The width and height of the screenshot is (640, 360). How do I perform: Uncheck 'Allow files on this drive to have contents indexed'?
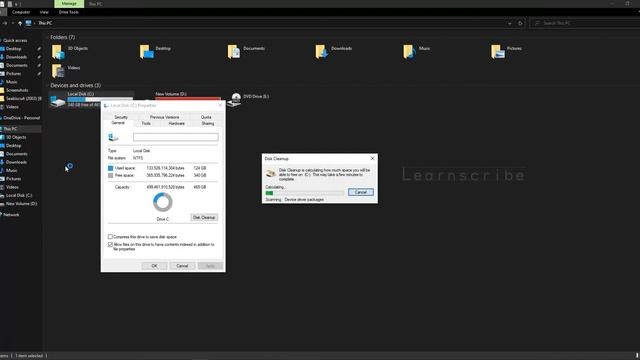coord(110,244)
